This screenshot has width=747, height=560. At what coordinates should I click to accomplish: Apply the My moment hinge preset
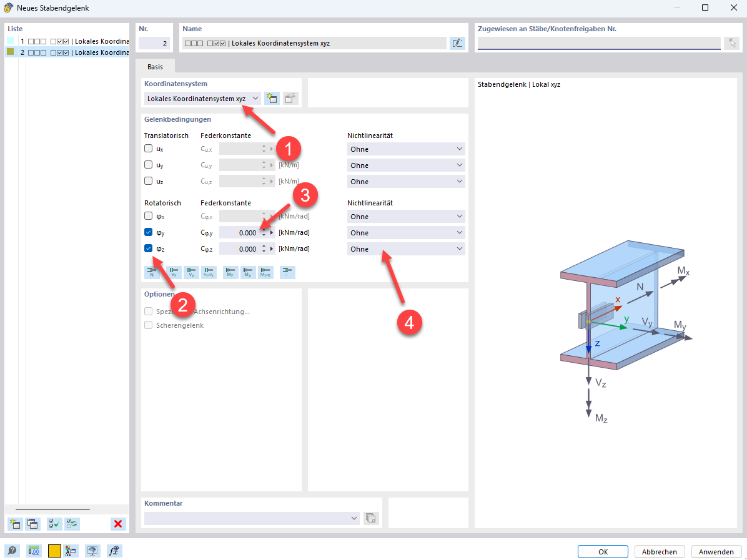(230, 272)
